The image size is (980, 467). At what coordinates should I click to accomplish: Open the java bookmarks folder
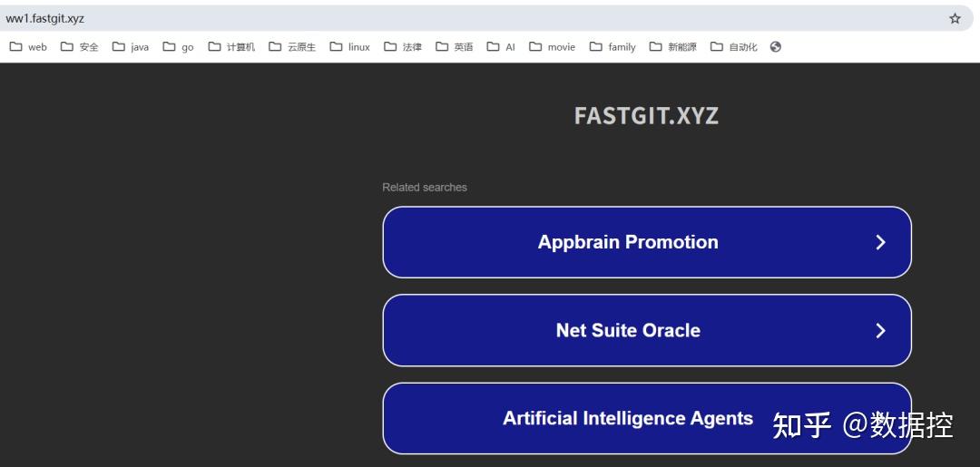[x=131, y=47]
